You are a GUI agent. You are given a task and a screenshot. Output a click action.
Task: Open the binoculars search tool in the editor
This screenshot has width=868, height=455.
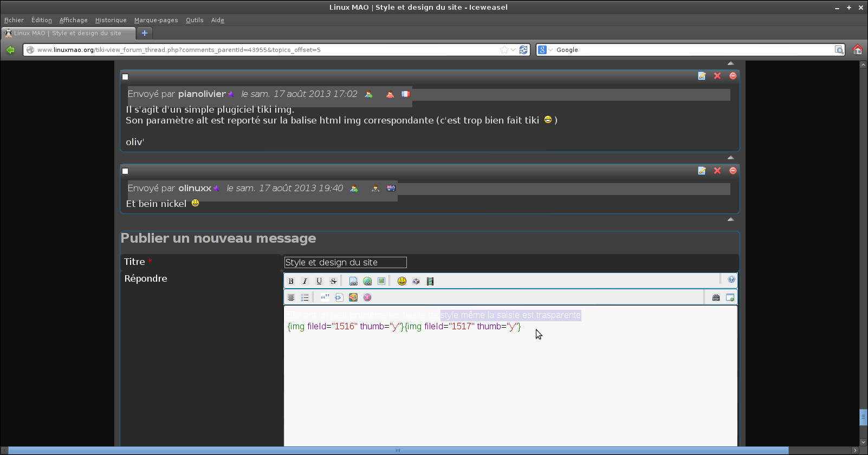(x=716, y=297)
